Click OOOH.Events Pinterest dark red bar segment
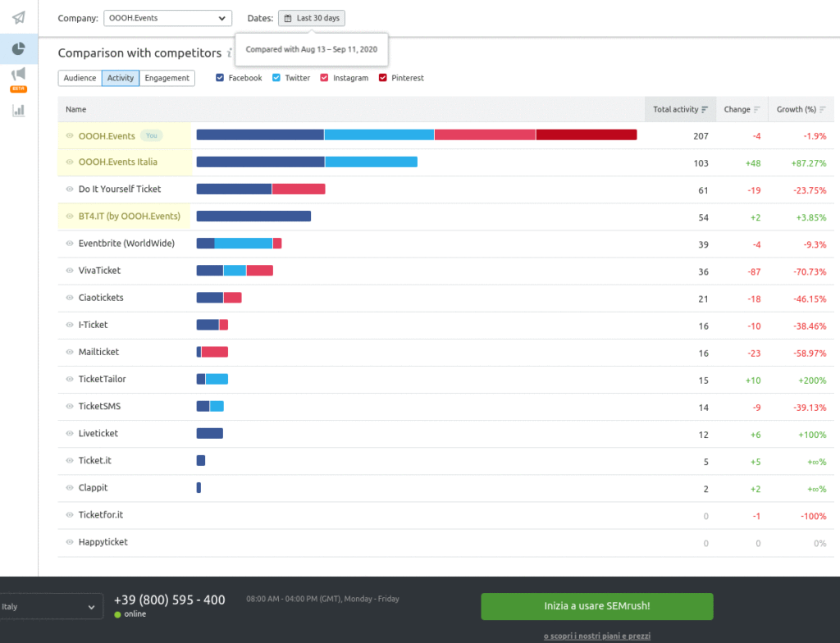The width and height of the screenshot is (840, 643). [x=587, y=135]
